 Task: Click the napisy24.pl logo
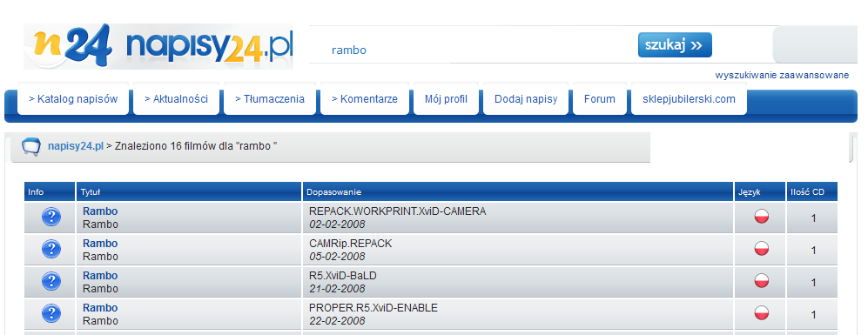[158, 46]
